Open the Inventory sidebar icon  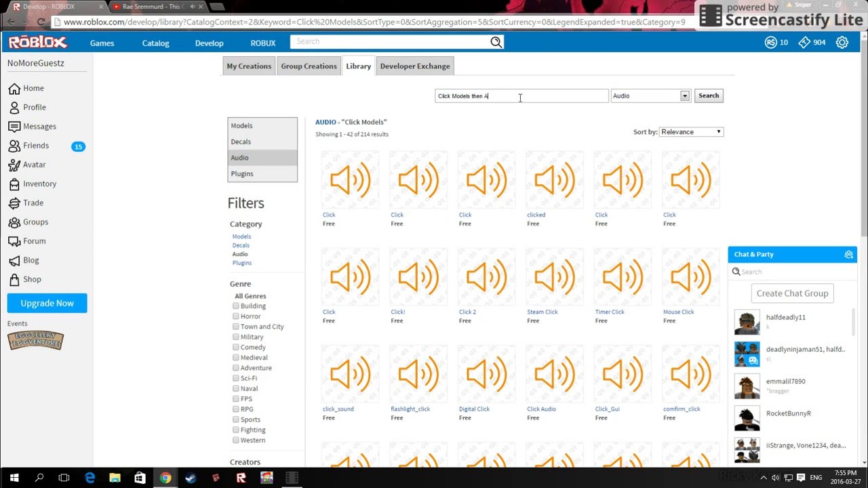click(x=14, y=184)
